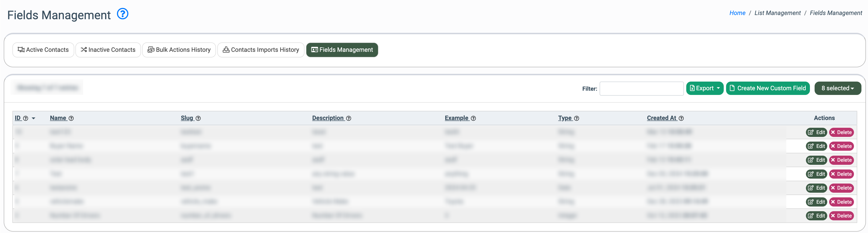Click the help icon next to Name column
The width and height of the screenshot is (868, 233).
[x=71, y=118]
